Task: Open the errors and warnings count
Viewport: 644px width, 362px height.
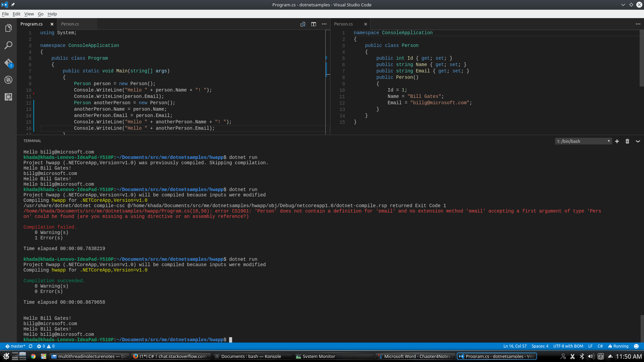Action: [x=46, y=346]
